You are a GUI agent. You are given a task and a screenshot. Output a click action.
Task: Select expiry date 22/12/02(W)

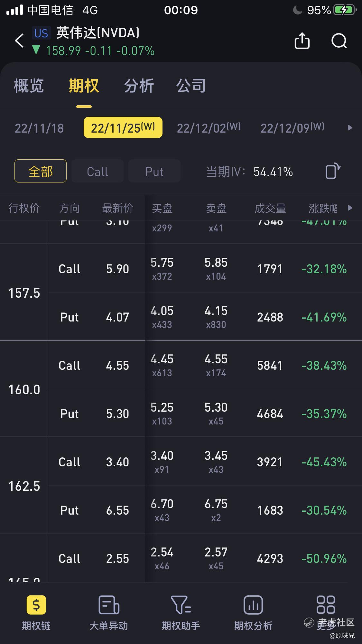coord(209,128)
